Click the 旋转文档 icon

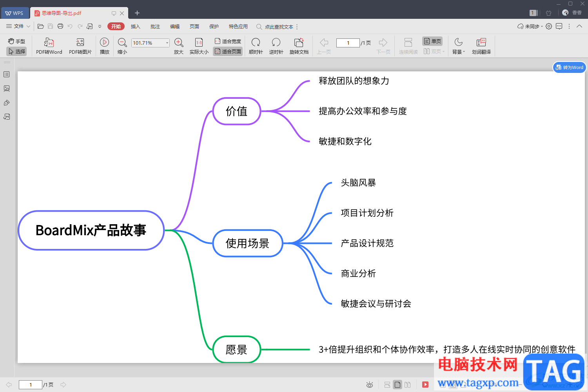[299, 46]
